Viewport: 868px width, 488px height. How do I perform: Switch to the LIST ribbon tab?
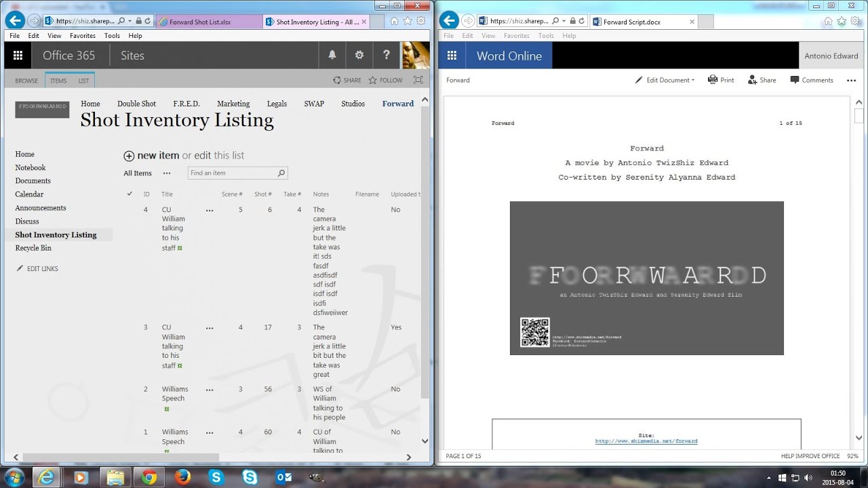point(83,81)
